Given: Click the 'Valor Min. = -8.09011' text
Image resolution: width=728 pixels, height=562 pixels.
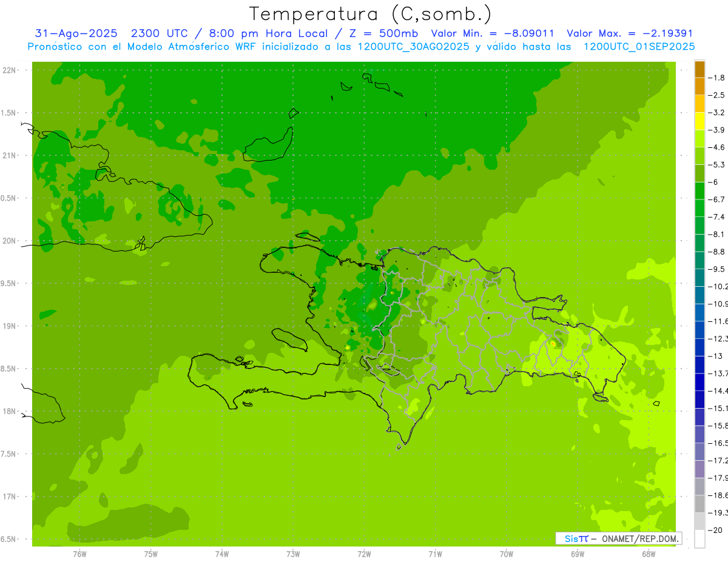Looking at the screenshot, I should click(492, 33).
